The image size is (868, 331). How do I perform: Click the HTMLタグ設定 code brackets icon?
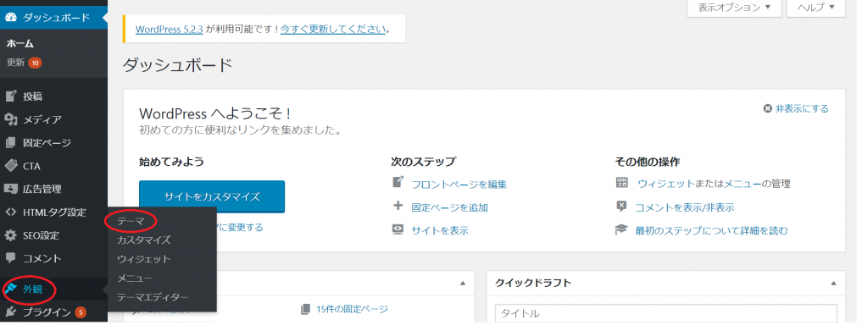pos(10,212)
